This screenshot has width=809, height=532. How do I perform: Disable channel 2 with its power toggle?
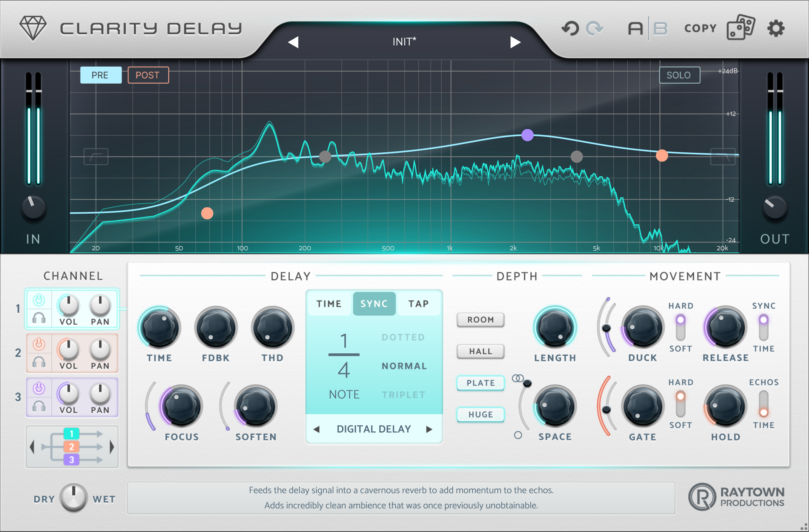click(x=39, y=344)
